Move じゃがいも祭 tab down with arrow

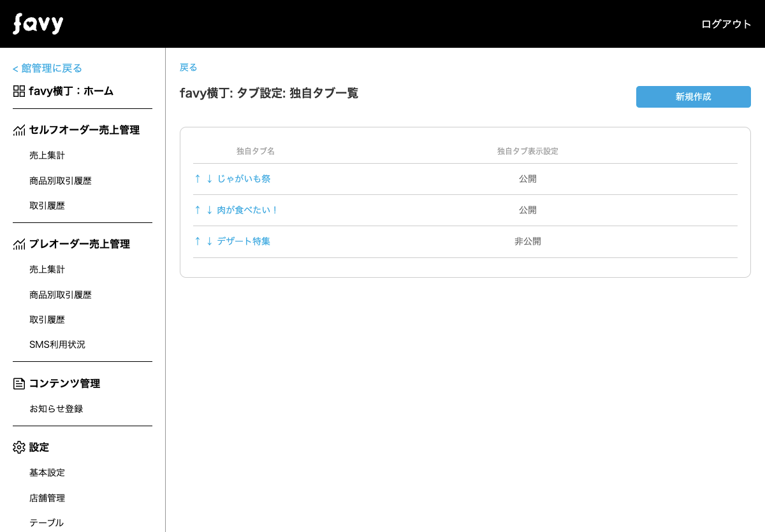coord(209,179)
